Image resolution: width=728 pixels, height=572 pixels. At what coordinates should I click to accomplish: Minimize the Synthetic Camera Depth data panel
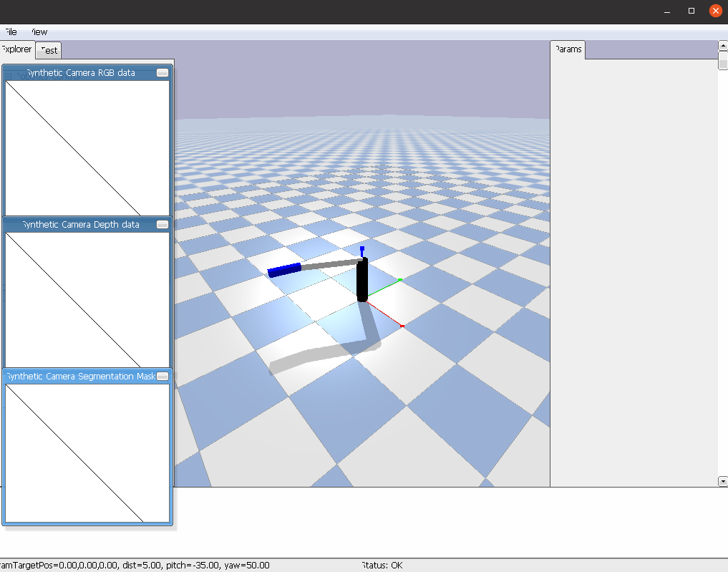click(x=162, y=224)
